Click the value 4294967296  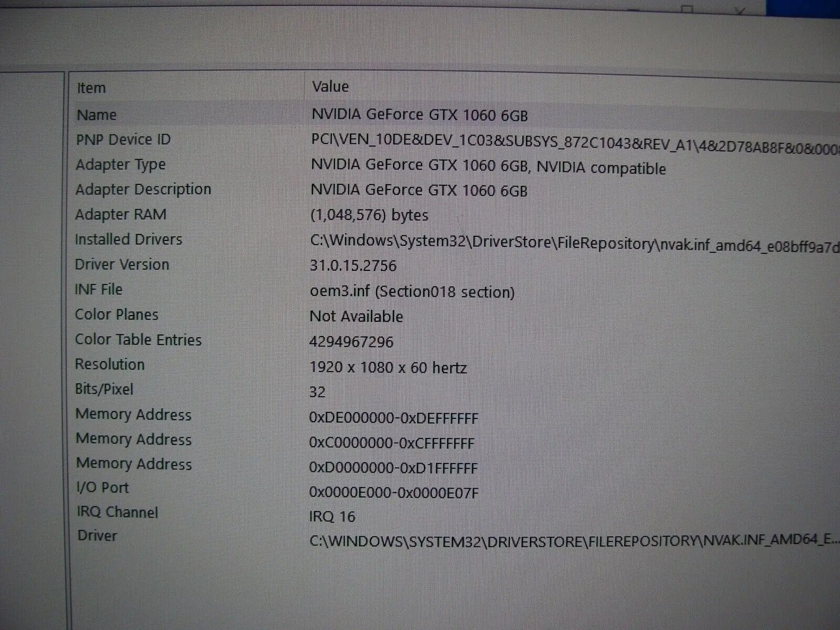click(x=351, y=342)
